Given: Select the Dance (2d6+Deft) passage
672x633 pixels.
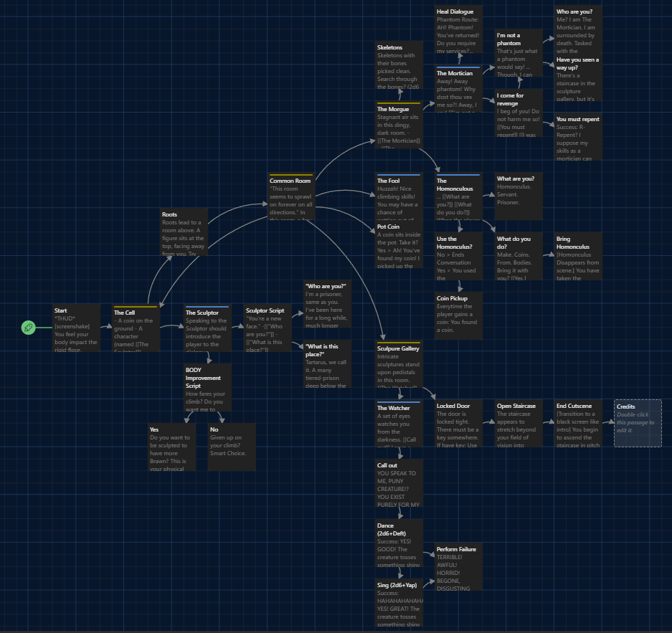Looking at the screenshot, I should click(x=399, y=543).
